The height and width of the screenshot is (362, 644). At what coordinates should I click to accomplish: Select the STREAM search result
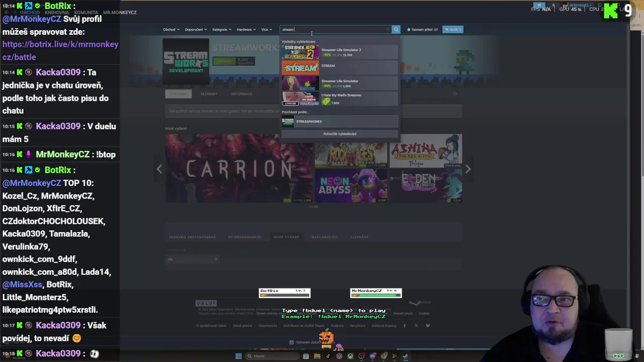(x=340, y=67)
